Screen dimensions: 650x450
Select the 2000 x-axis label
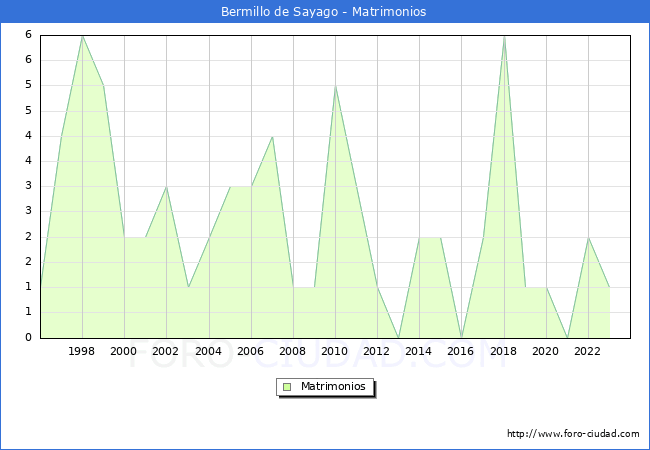(x=124, y=351)
